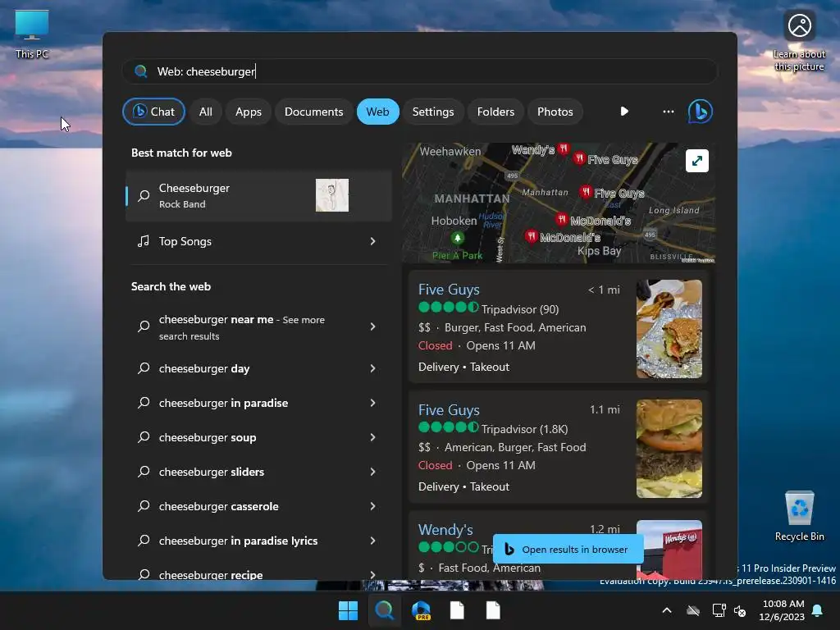Expand cheeseburger in paradise chevron
Image resolution: width=840 pixels, height=630 pixels.
[x=373, y=402]
